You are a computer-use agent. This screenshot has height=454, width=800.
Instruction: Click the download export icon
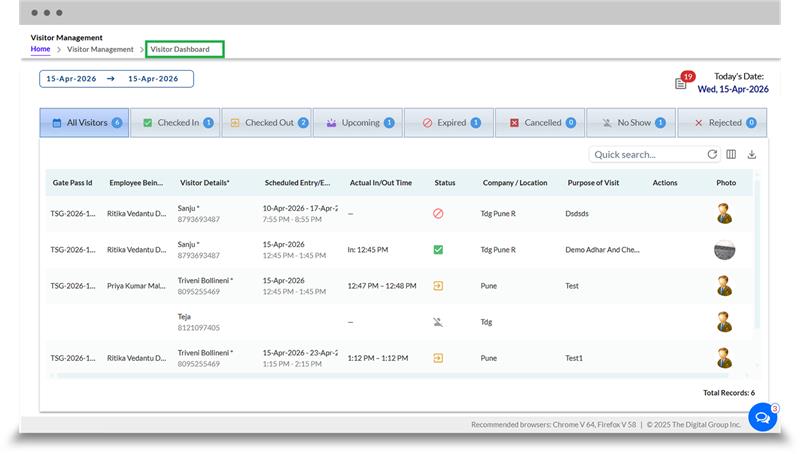pos(752,155)
